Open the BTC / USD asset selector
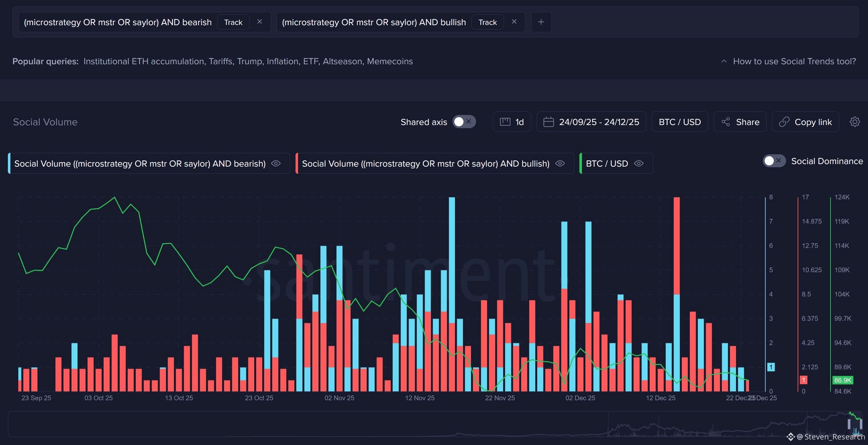The image size is (868, 445). [680, 122]
